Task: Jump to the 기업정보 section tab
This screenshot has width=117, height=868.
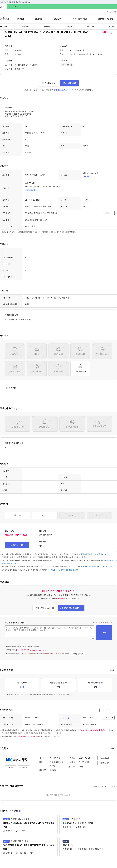Action: 112,27
